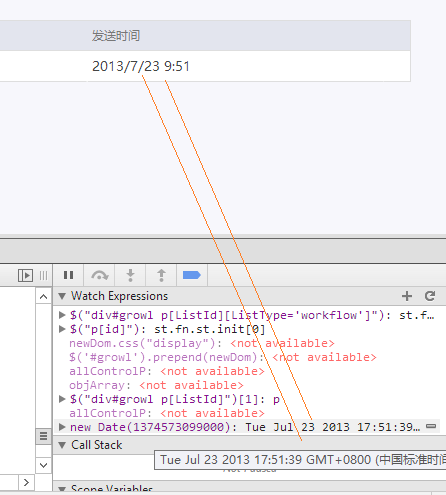Screen dimensions: 446x495
Task: Click the scrollbar down arrow in left pane
Action: (43, 465)
